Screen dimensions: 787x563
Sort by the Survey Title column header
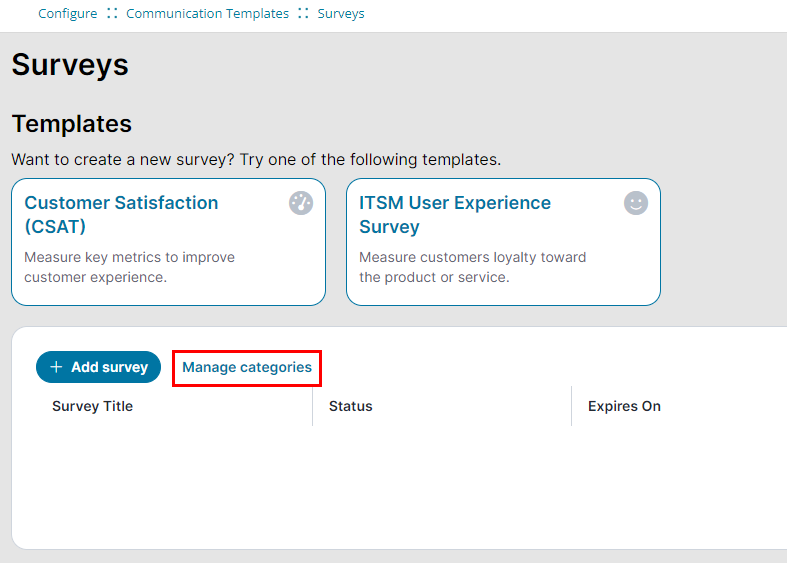pyautogui.click(x=92, y=406)
